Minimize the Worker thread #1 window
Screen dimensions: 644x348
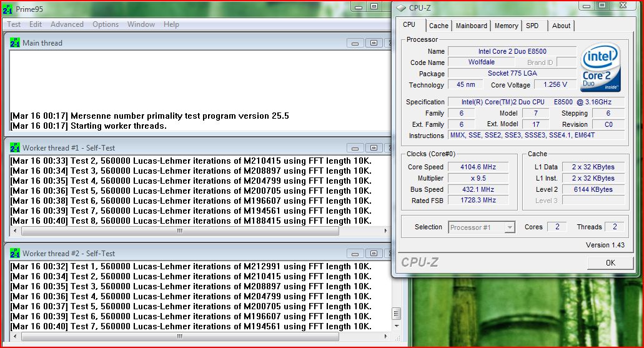click(355, 147)
